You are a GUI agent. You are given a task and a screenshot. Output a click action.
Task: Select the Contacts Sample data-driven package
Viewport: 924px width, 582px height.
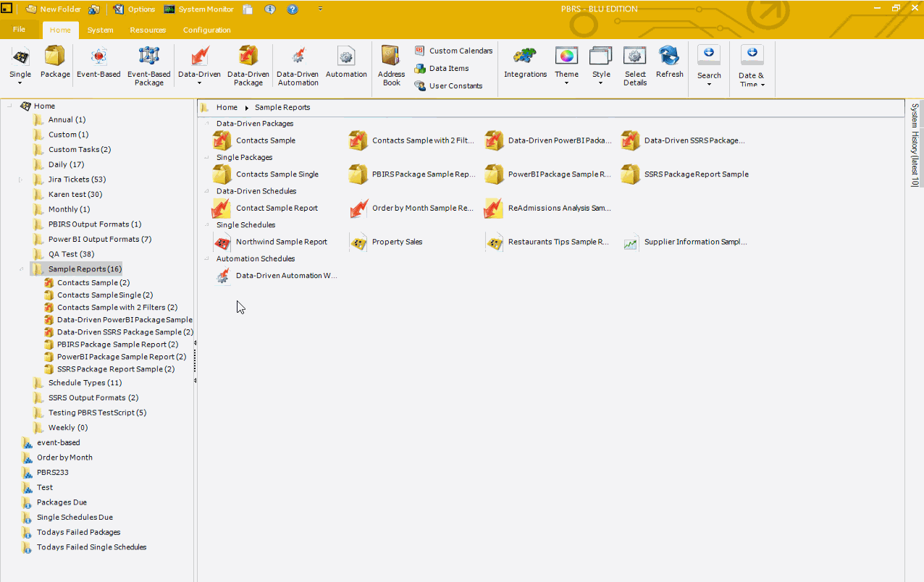254,140
